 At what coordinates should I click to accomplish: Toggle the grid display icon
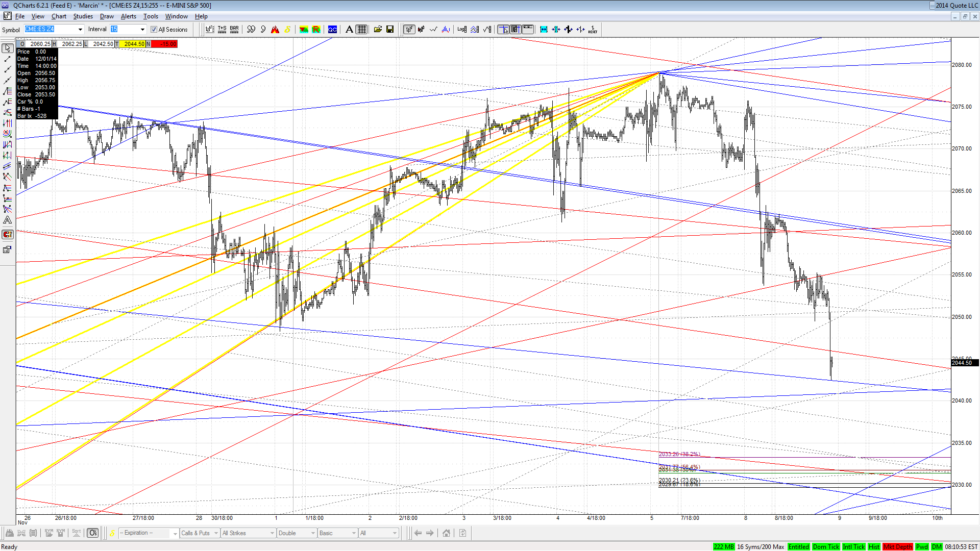click(362, 30)
